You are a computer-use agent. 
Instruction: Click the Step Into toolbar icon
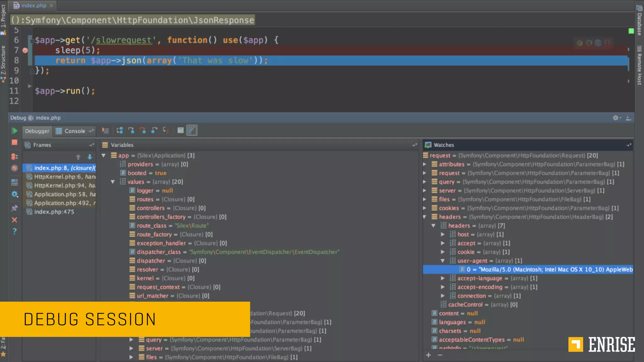click(x=131, y=130)
